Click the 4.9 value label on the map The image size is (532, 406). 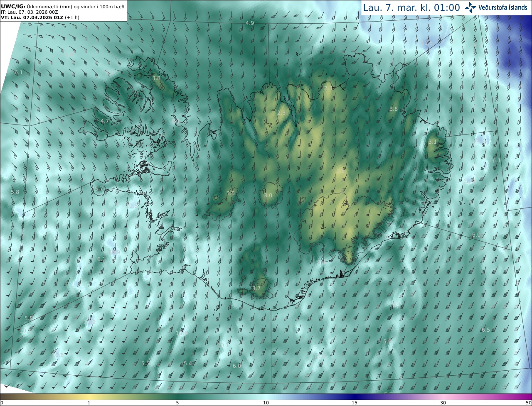tap(250, 23)
